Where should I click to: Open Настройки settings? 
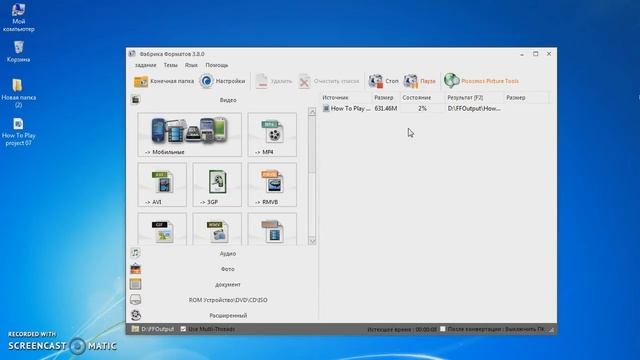click(x=222, y=81)
